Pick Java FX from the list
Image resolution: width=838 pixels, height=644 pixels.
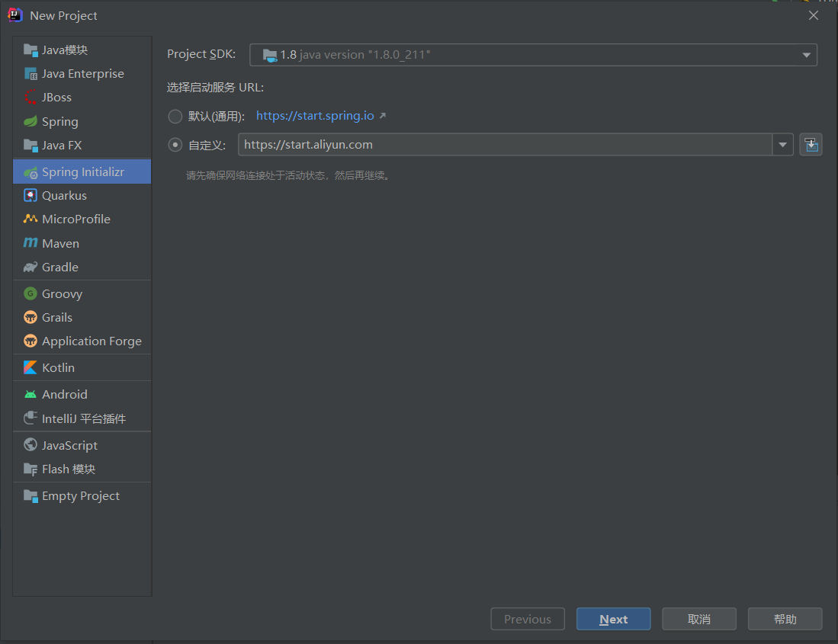click(x=82, y=146)
